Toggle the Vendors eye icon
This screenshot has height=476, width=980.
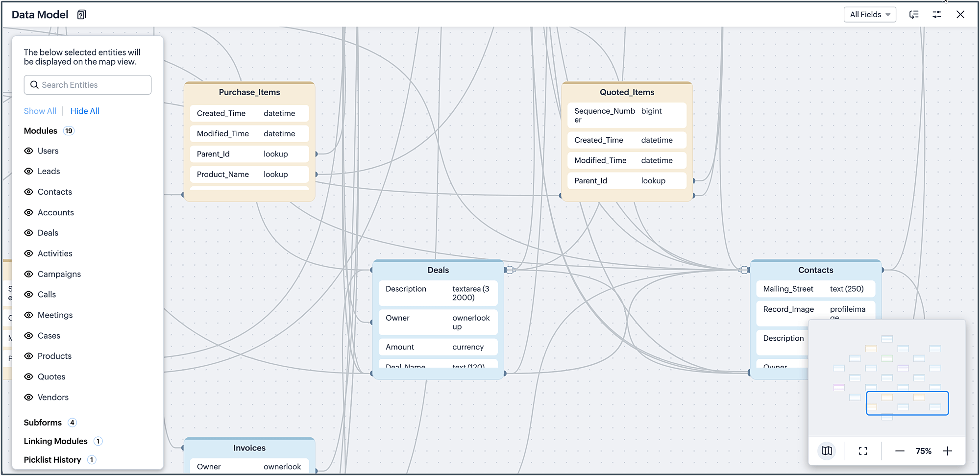pos(29,397)
